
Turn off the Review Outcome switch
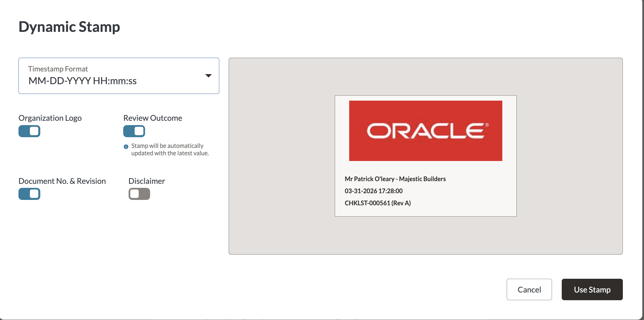click(x=134, y=131)
